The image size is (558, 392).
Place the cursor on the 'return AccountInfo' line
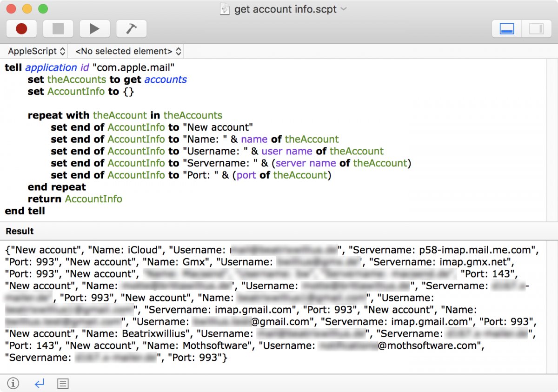point(93,199)
